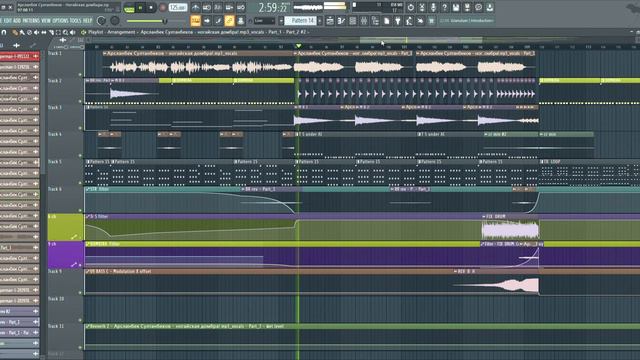Screen dimensions: 640x360
Task: Open the ADD menu
Action: pyautogui.click(x=17, y=20)
